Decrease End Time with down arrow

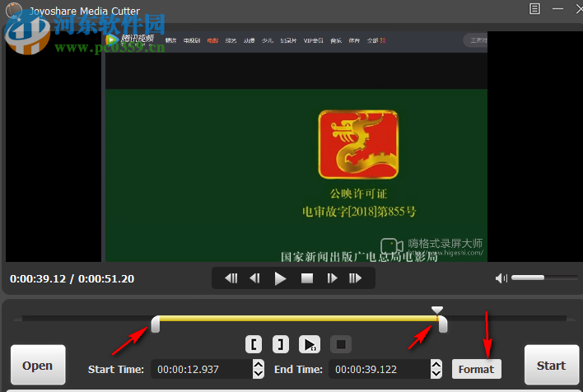pyautogui.click(x=436, y=374)
